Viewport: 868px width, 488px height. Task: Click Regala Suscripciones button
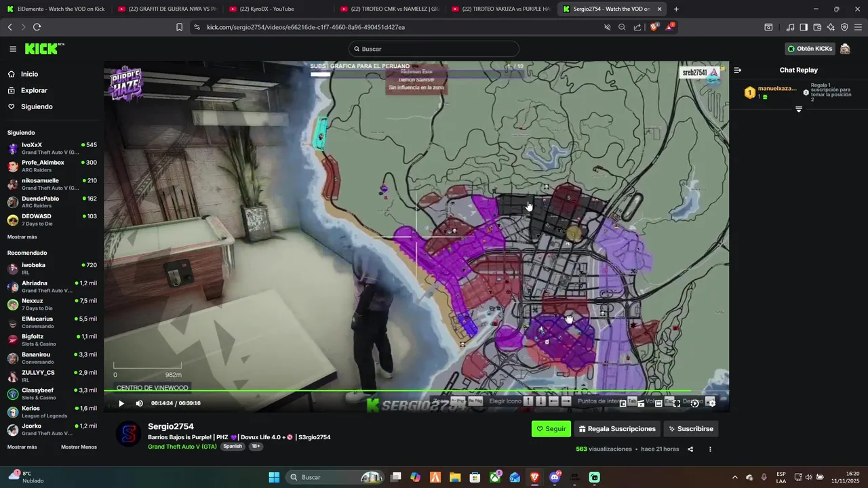617,429
